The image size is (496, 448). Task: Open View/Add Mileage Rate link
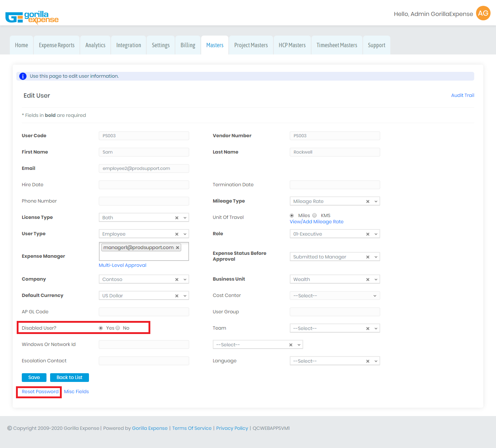(317, 222)
